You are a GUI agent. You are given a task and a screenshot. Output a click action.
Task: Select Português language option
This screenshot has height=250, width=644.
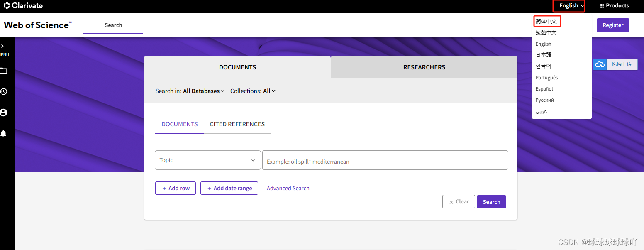[547, 78]
